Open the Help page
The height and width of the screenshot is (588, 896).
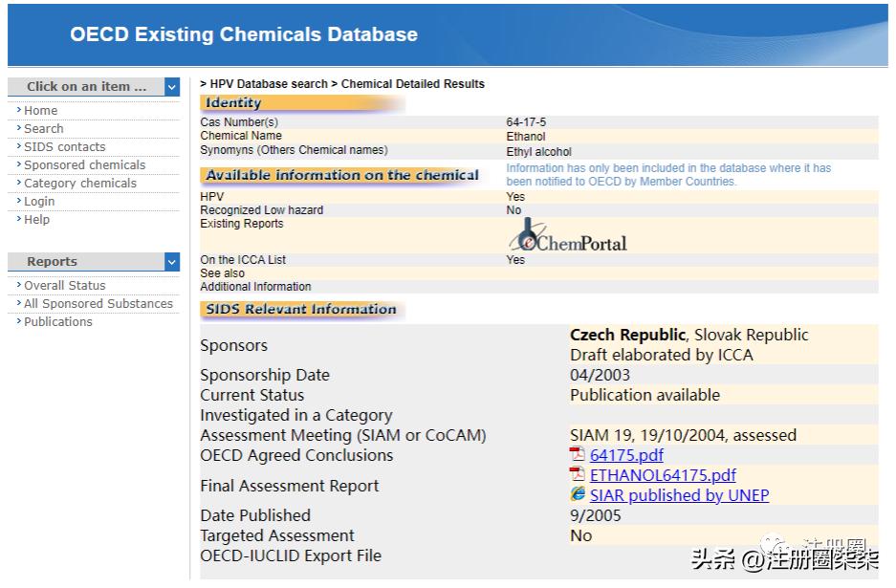pyautogui.click(x=36, y=220)
